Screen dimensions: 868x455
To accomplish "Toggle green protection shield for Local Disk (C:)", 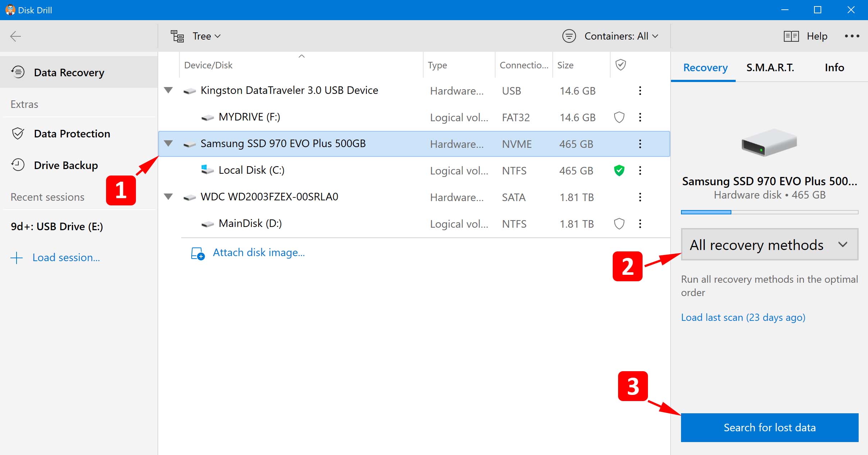I will (619, 170).
